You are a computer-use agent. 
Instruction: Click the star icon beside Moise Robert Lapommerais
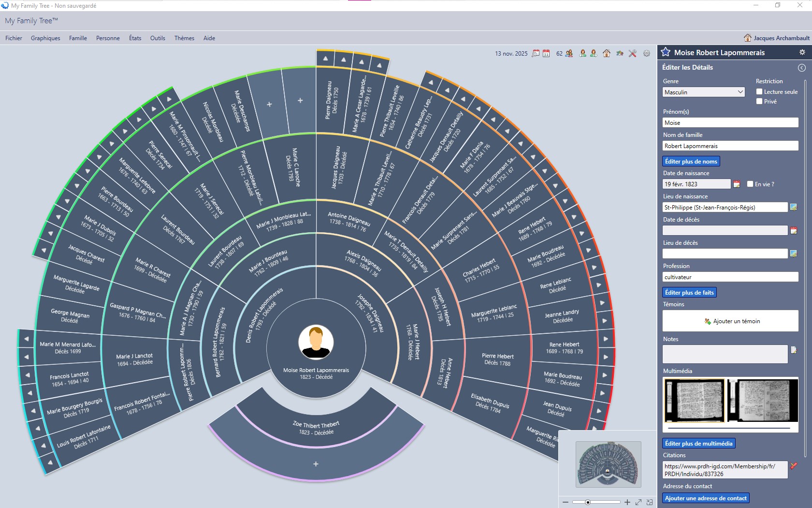(x=666, y=52)
